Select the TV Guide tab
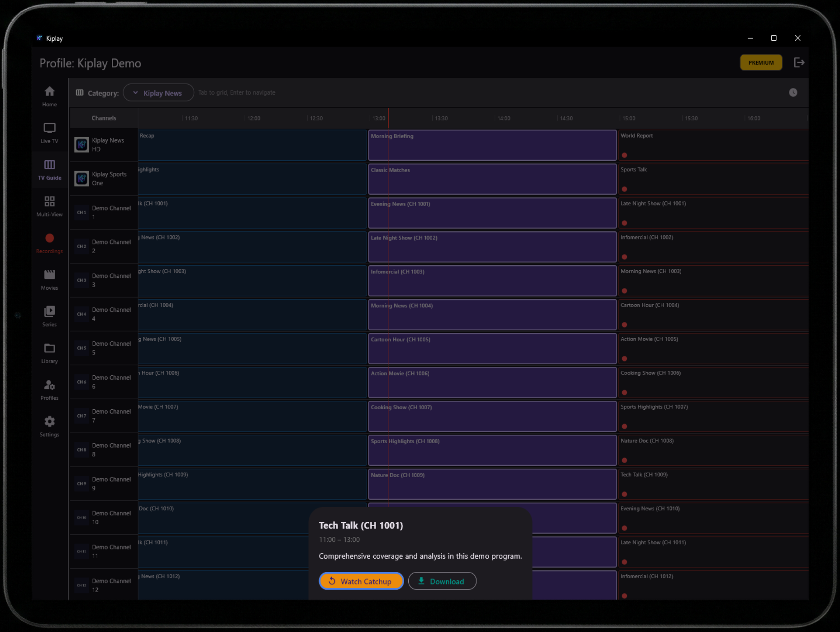 click(x=49, y=170)
